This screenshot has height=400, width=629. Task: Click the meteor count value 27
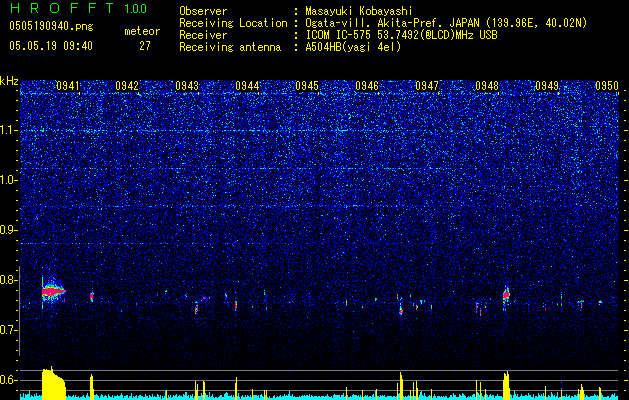pyautogui.click(x=144, y=46)
